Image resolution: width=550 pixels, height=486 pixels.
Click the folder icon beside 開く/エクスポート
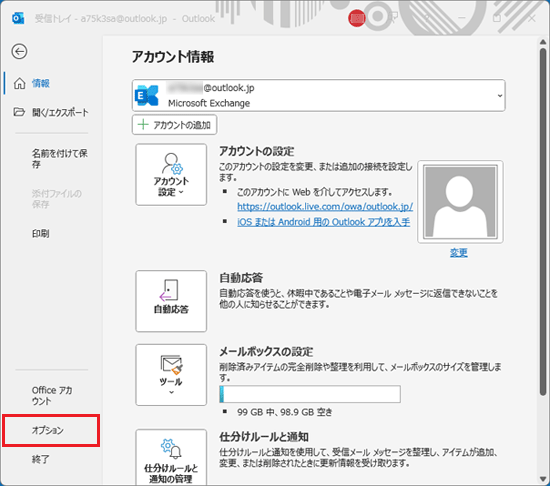point(19,112)
